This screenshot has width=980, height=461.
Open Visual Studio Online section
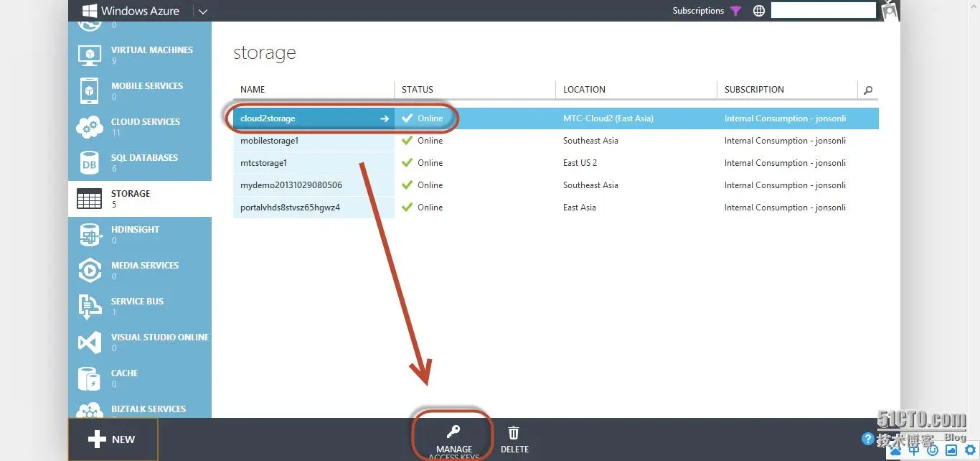[x=140, y=342]
